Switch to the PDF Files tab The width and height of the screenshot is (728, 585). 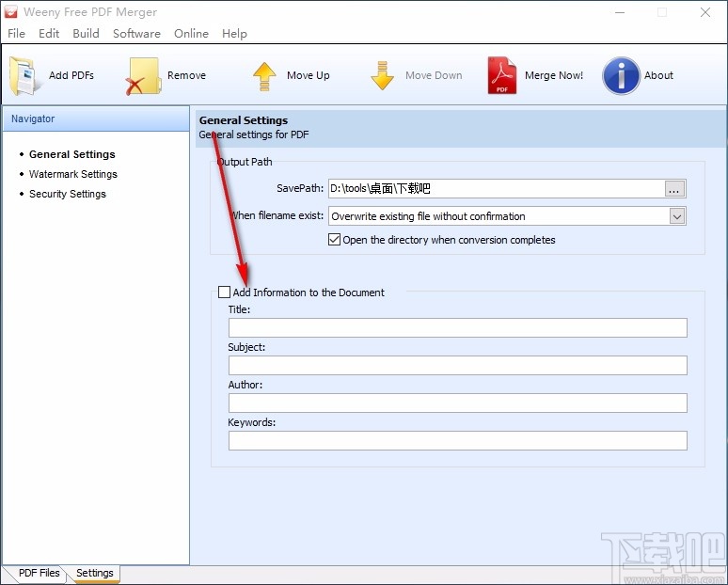point(39,573)
